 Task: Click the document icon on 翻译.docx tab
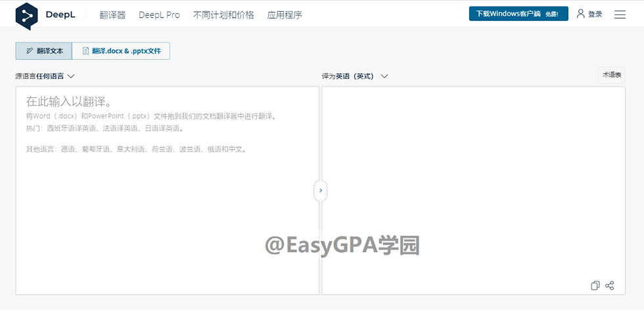(85, 51)
